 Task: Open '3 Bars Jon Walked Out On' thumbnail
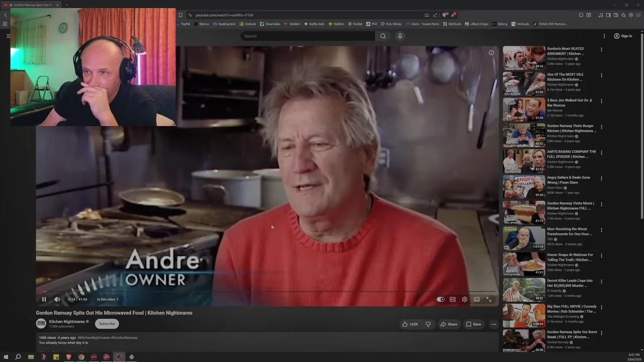pyautogui.click(x=524, y=109)
